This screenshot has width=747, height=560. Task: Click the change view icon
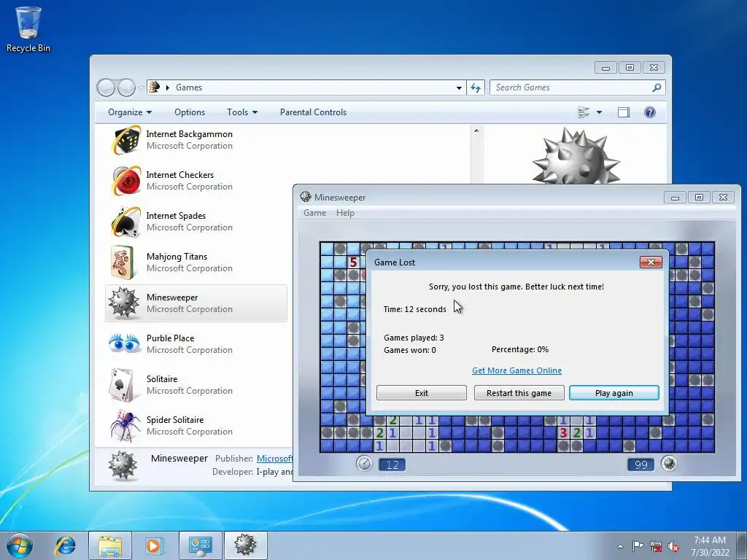tap(584, 112)
